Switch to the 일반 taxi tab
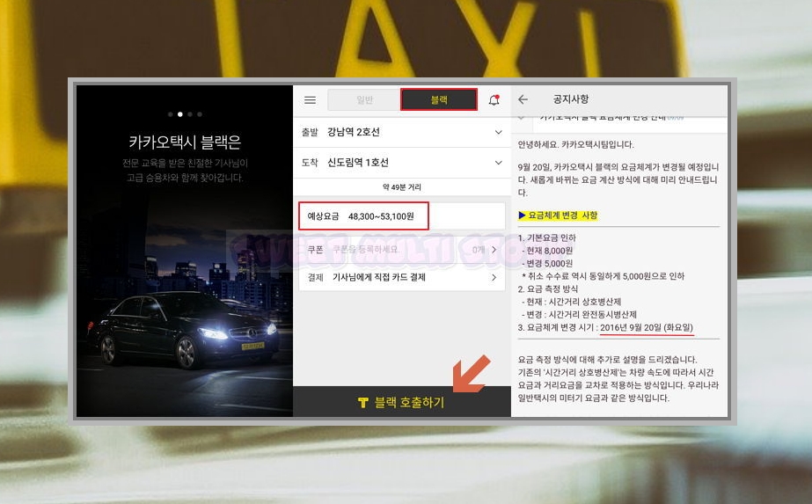 point(364,100)
